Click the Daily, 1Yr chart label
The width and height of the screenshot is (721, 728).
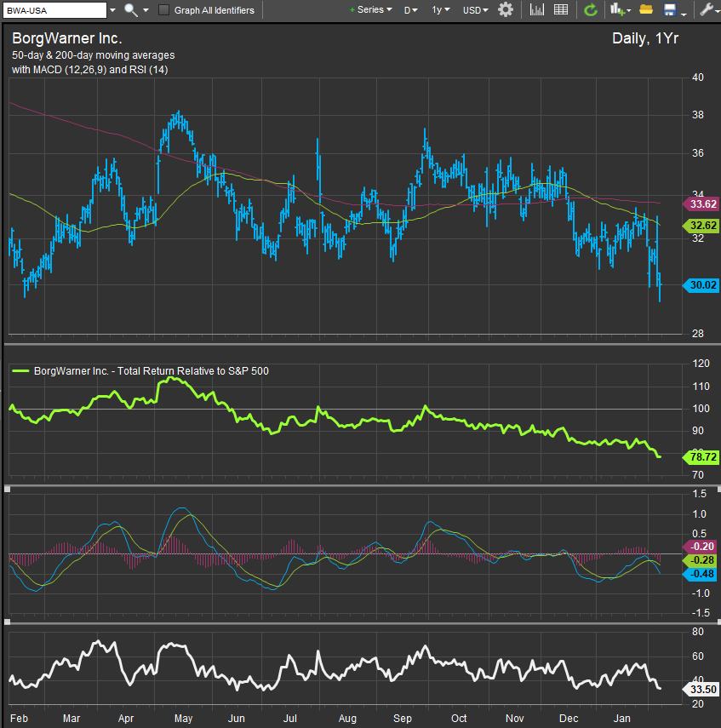click(645, 38)
